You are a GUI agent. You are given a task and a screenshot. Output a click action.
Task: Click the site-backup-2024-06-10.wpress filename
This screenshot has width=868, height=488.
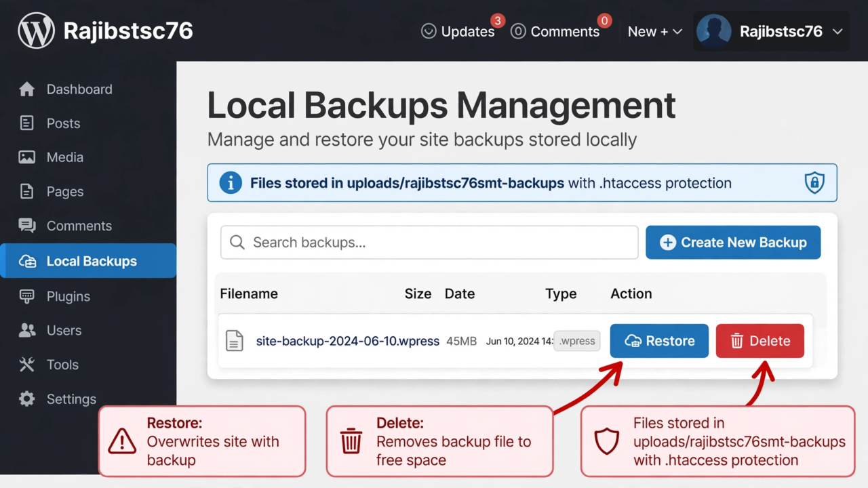(x=348, y=341)
